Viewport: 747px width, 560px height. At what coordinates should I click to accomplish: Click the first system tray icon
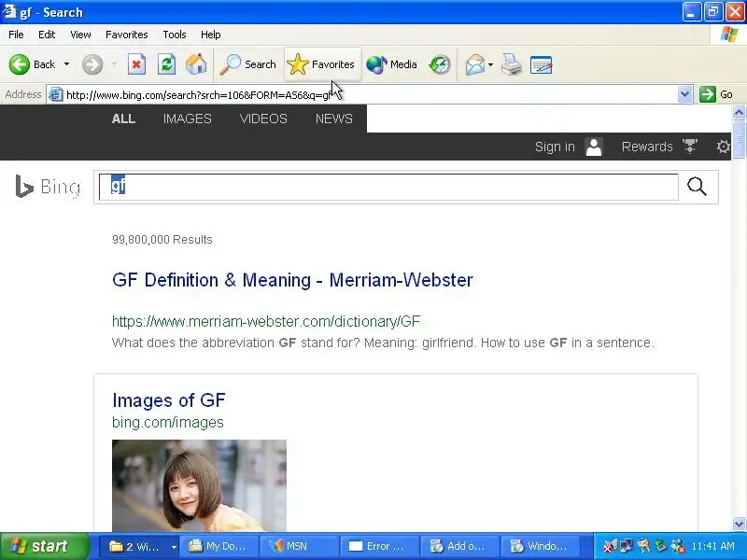tap(610, 546)
